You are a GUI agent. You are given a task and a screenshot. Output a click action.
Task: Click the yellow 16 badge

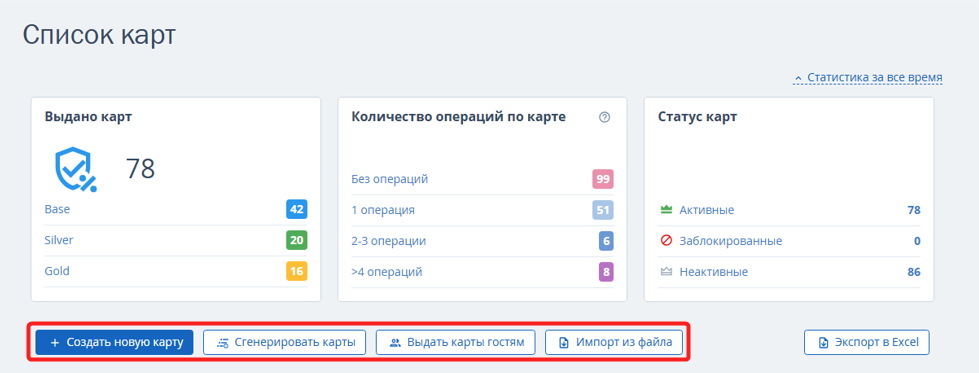pos(297,272)
